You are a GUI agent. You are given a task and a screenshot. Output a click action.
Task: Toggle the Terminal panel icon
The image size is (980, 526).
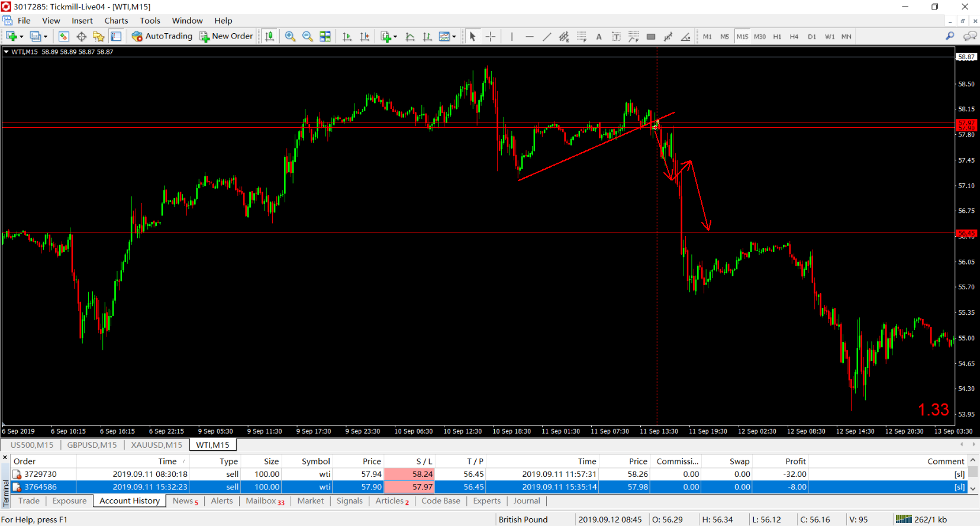(x=116, y=37)
